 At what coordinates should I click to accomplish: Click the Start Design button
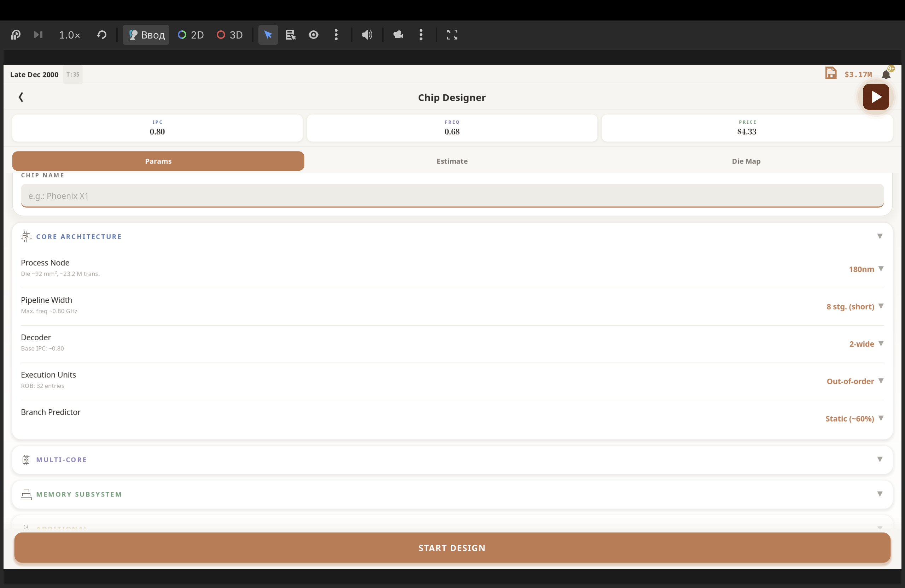tap(452, 548)
